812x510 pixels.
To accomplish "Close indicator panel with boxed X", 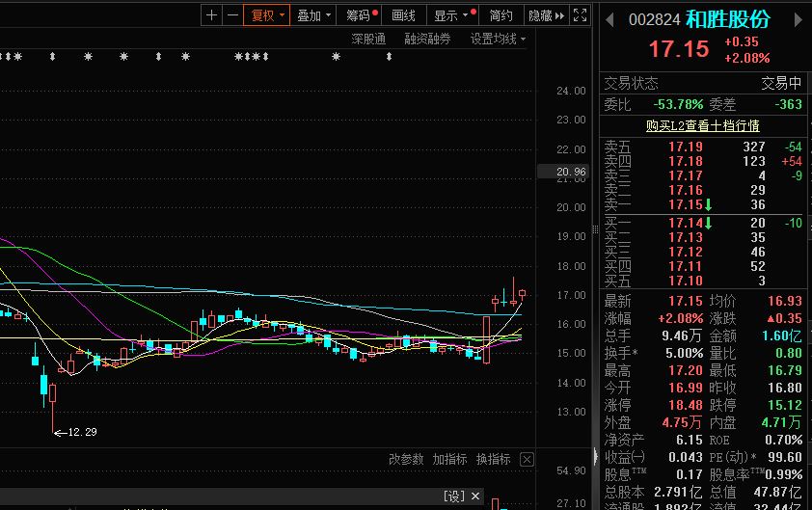I will pos(527,459).
